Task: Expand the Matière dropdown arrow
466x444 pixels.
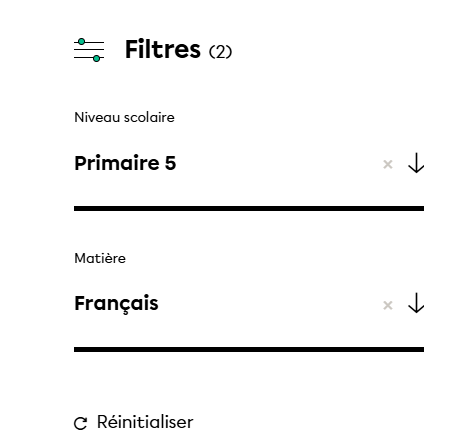Action: pyautogui.click(x=416, y=303)
